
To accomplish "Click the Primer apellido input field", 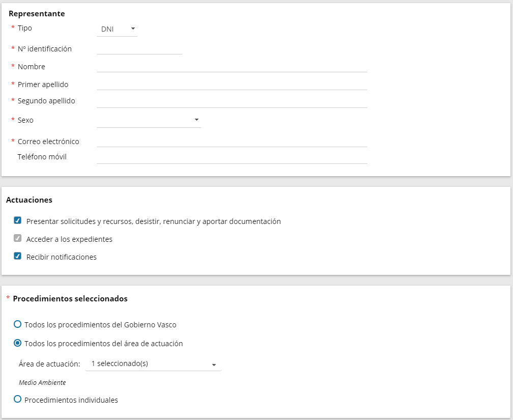I will pos(232,84).
